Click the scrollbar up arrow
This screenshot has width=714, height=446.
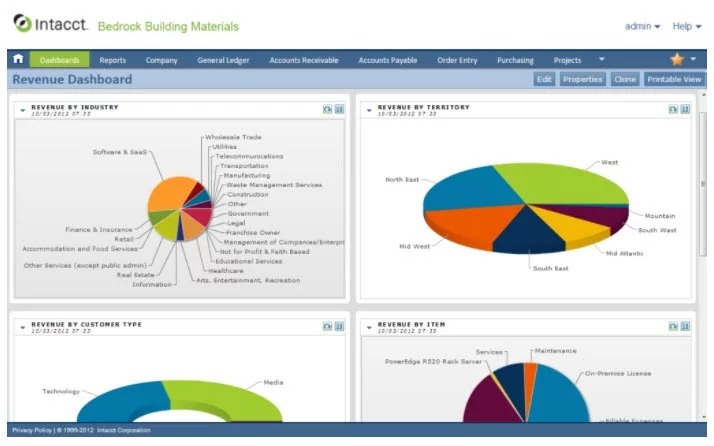pyautogui.click(x=703, y=95)
